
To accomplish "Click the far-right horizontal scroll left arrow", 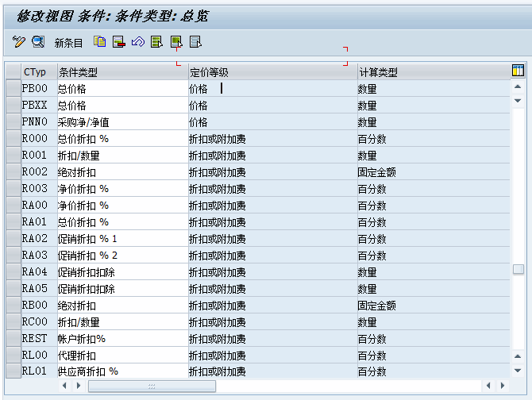I will 488,386.
